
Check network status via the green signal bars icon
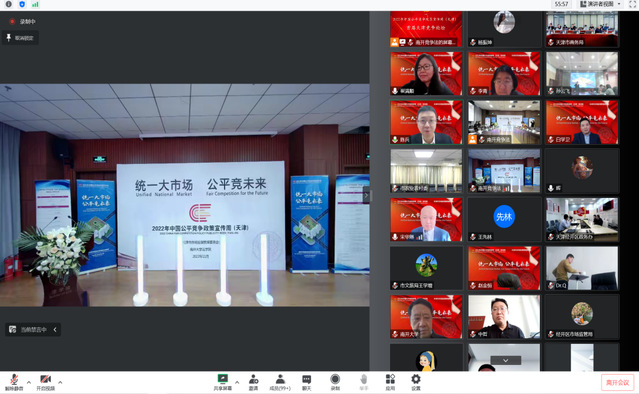(35, 4)
